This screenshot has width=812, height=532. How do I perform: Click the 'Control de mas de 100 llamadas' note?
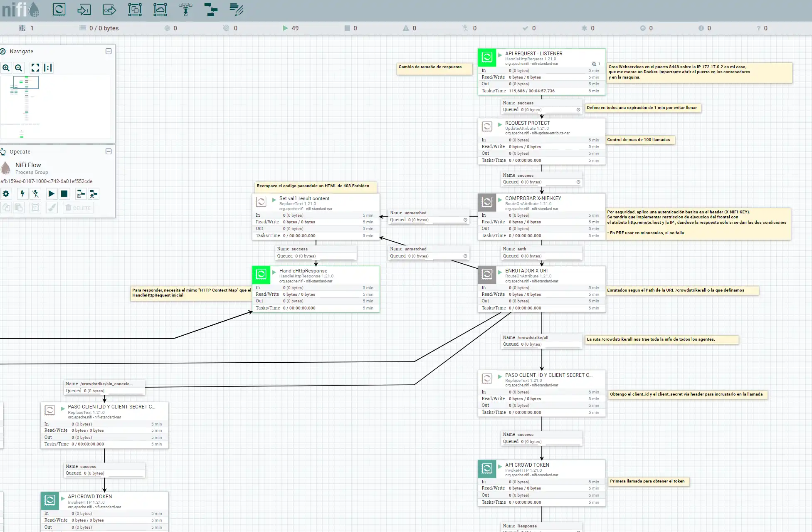point(640,140)
